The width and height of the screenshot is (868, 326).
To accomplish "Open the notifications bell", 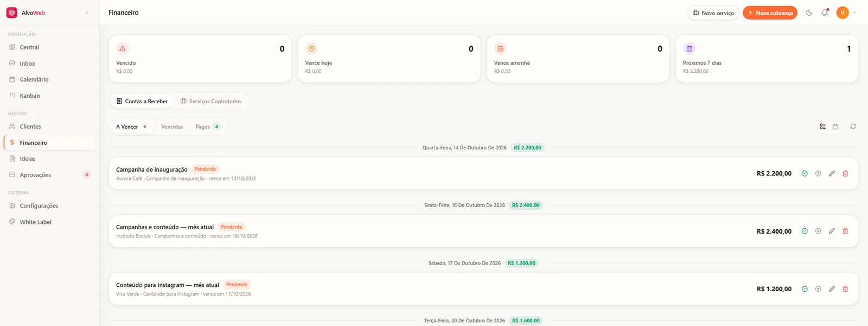I will pos(825,12).
